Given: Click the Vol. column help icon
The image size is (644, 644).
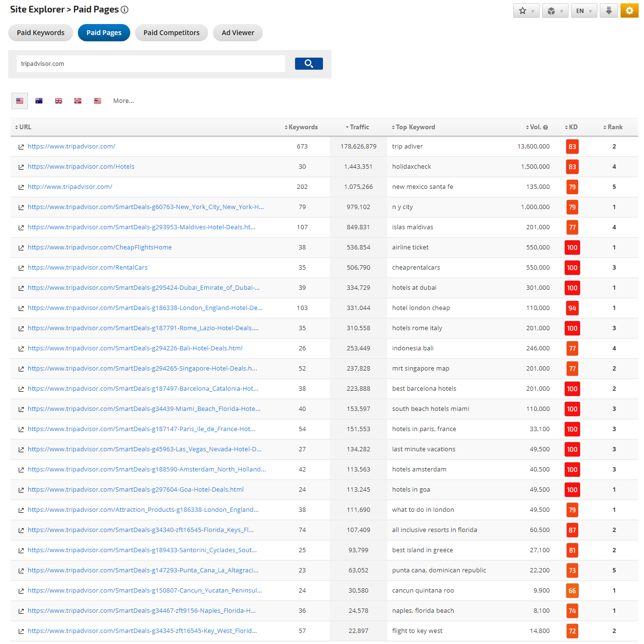Looking at the screenshot, I should point(545,127).
